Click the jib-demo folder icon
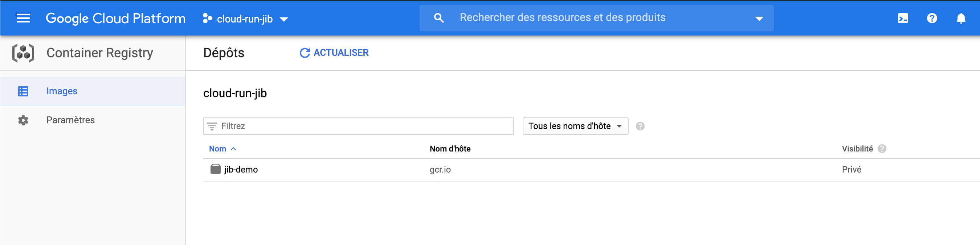 [215, 169]
